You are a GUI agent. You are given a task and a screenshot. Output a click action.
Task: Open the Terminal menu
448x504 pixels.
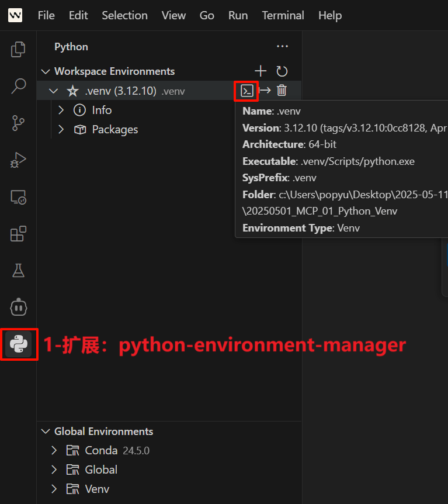click(x=283, y=15)
